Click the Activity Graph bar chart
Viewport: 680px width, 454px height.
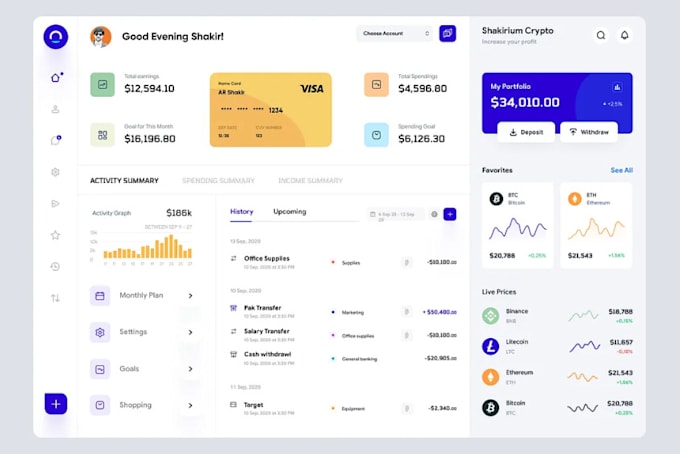click(x=141, y=248)
